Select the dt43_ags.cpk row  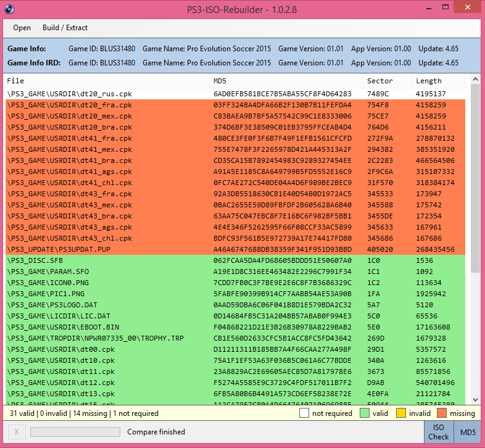[x=235, y=228]
